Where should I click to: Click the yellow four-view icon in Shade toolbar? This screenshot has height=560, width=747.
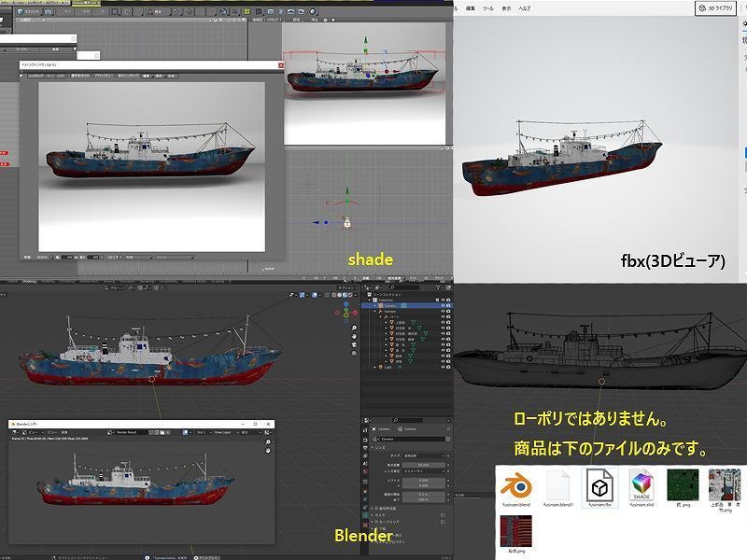[x=247, y=11]
